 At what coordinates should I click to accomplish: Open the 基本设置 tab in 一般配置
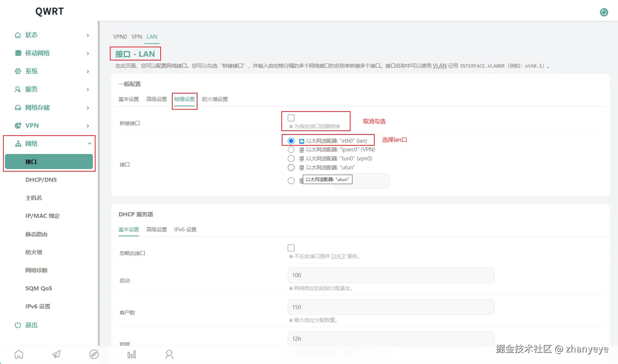(x=129, y=99)
